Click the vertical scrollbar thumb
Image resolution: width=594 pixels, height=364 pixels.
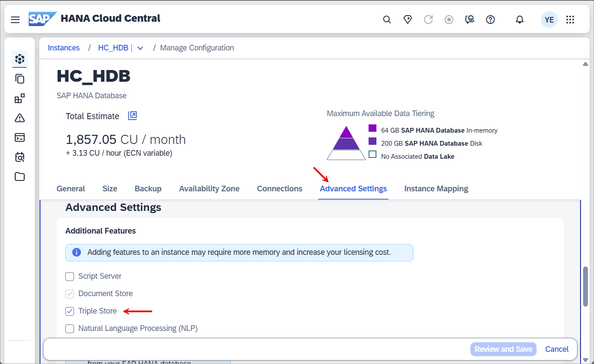tap(585, 287)
